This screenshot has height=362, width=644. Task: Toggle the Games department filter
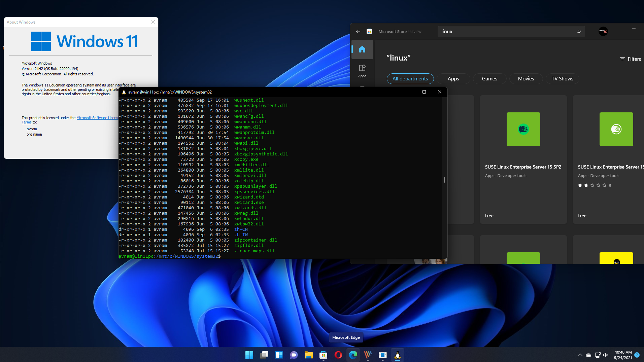pyautogui.click(x=489, y=78)
